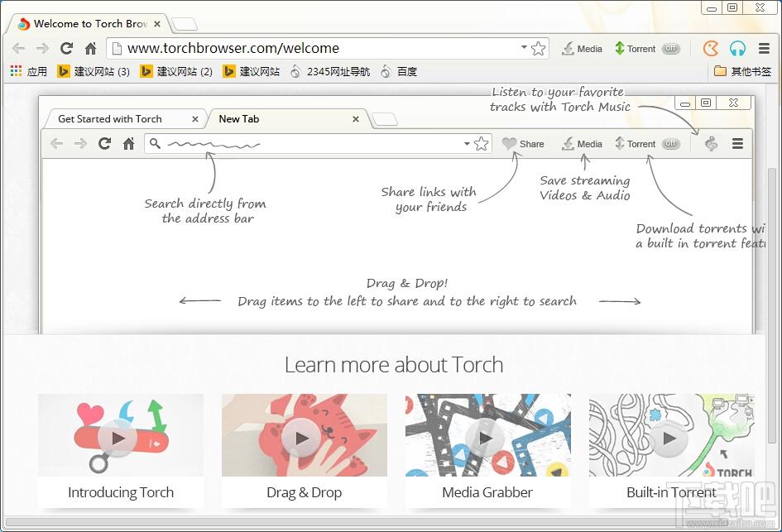Toggle the Torrent off switch in the toolbar
The width and height of the screenshot is (782, 532).
pyautogui.click(x=671, y=48)
